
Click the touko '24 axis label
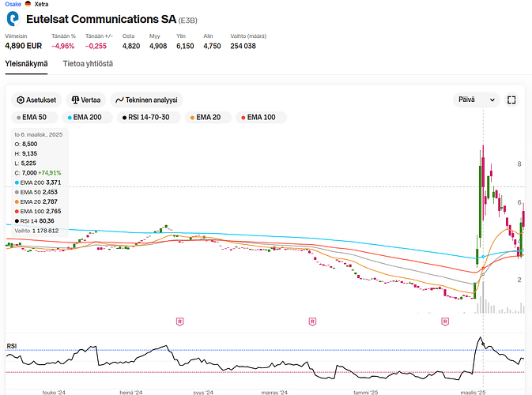54,393
